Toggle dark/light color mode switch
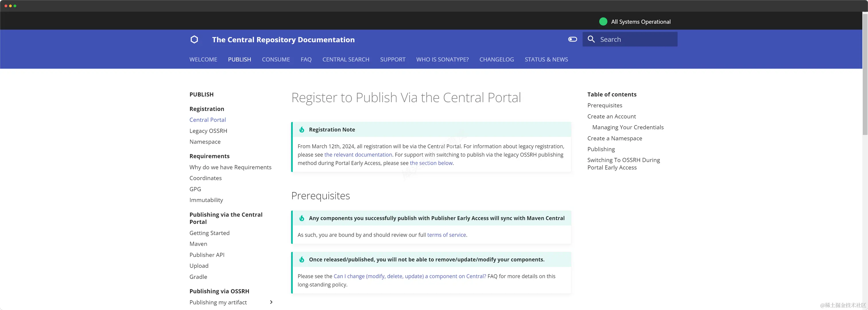The height and width of the screenshot is (310, 868). (x=572, y=39)
